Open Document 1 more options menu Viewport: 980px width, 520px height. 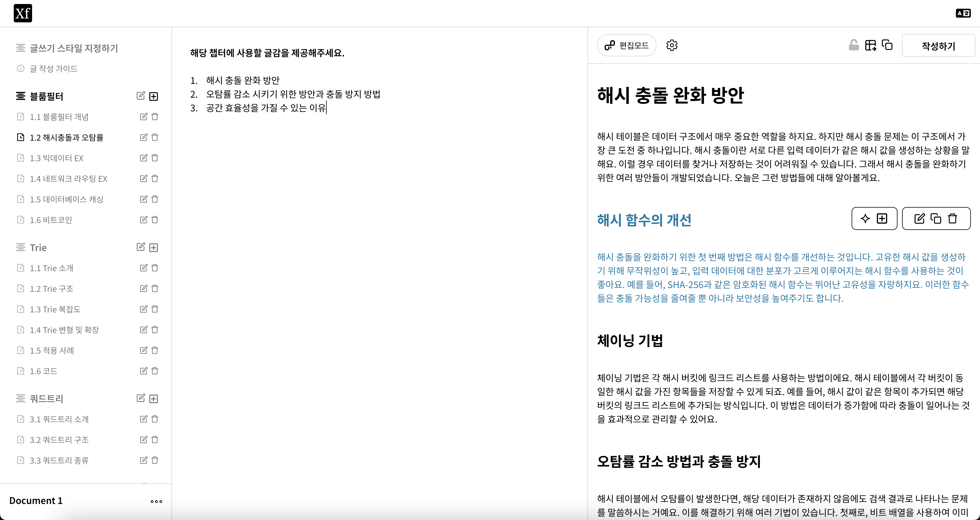click(x=156, y=501)
